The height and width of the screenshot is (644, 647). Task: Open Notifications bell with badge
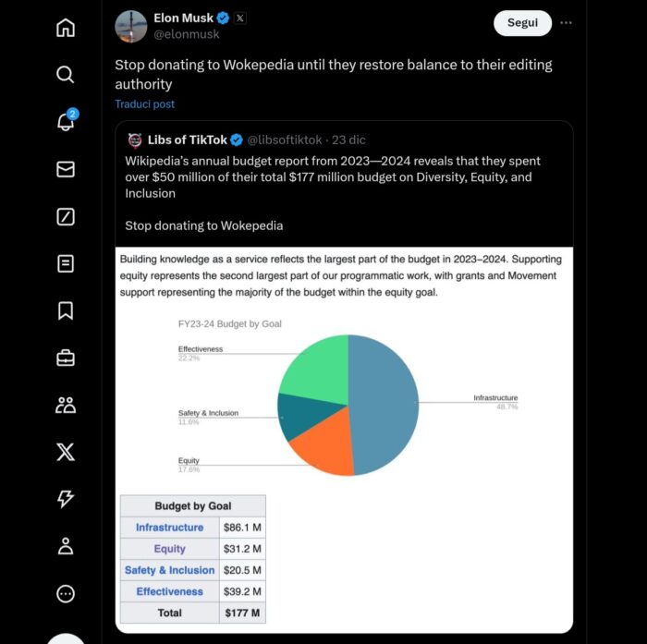[66, 122]
